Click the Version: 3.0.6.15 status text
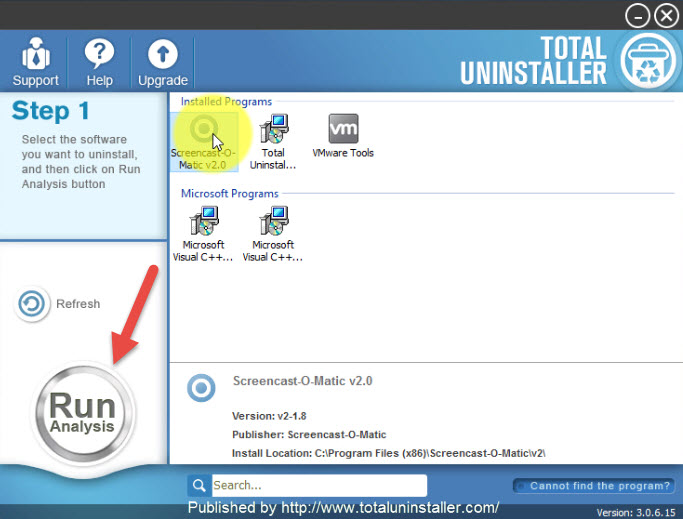Viewport: 683px width, 519px height. point(636,513)
